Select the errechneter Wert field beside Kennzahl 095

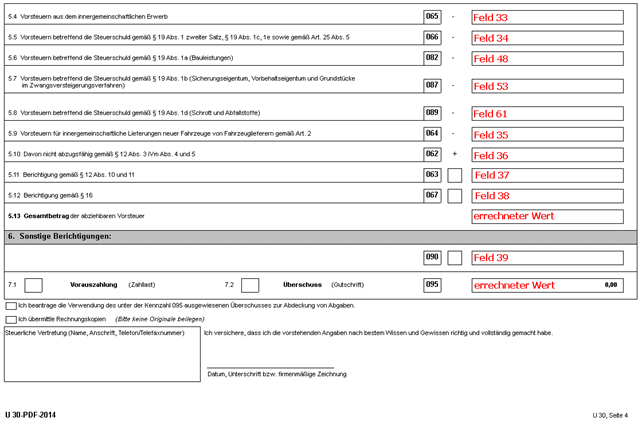point(548,285)
